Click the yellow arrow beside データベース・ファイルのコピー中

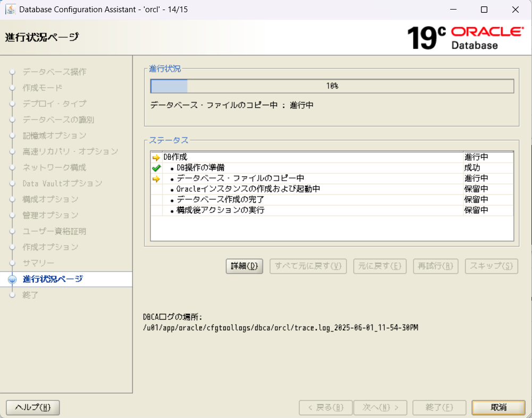coord(156,179)
